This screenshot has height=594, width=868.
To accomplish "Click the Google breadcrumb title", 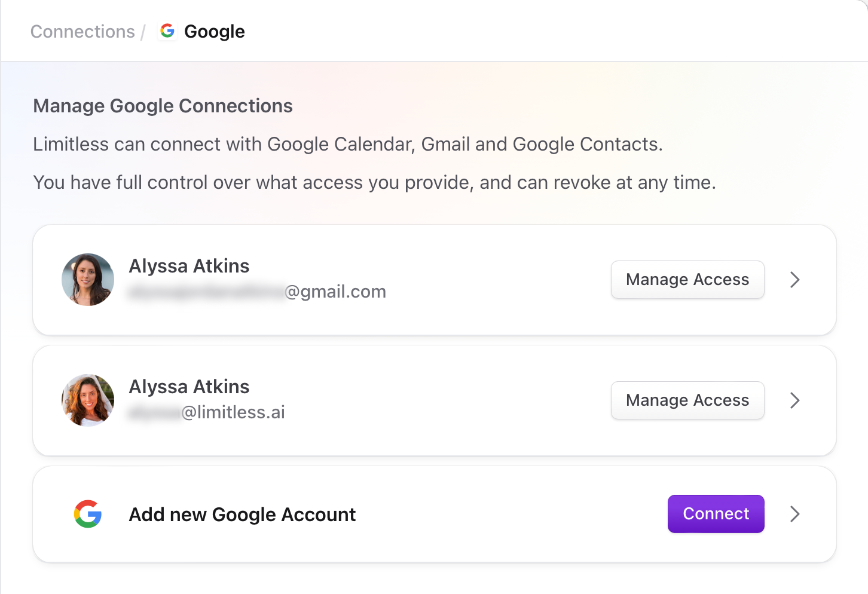I will [x=215, y=32].
